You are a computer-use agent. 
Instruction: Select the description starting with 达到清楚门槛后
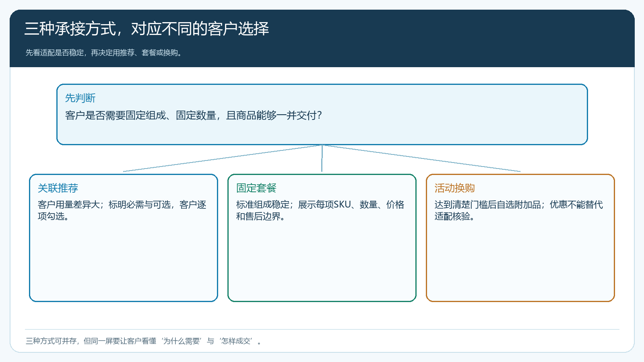pyautogui.click(x=519, y=210)
